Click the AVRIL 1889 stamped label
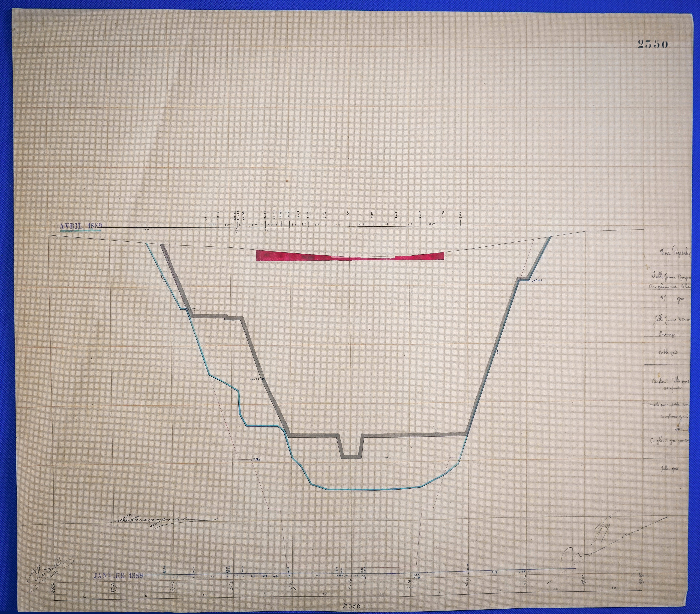 (x=81, y=226)
